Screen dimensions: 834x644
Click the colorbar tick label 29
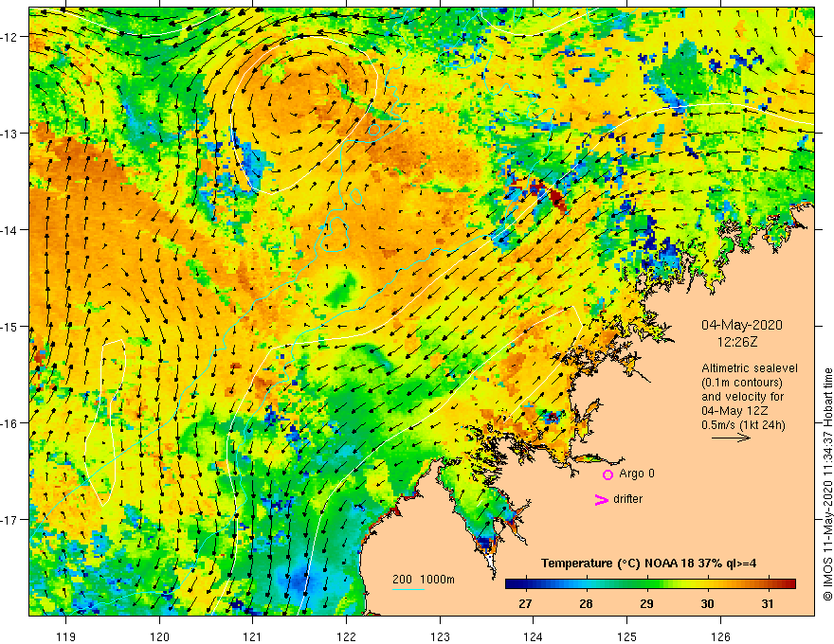[646, 603]
